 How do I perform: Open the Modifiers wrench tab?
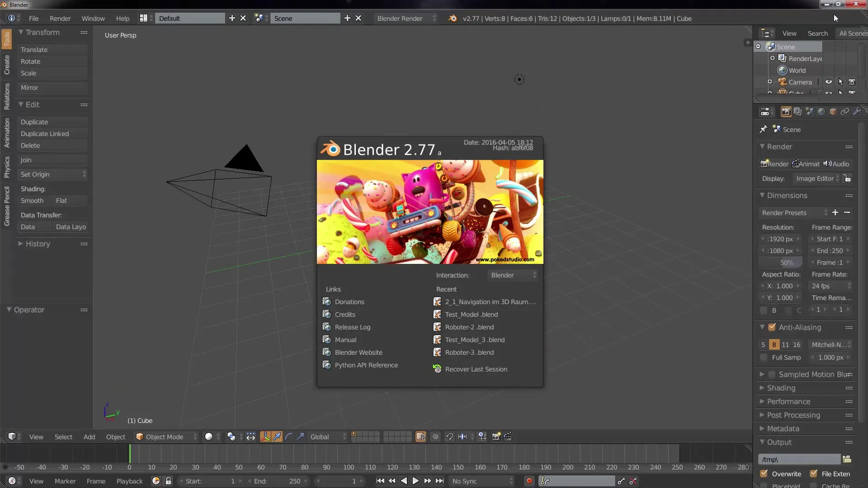tap(856, 112)
